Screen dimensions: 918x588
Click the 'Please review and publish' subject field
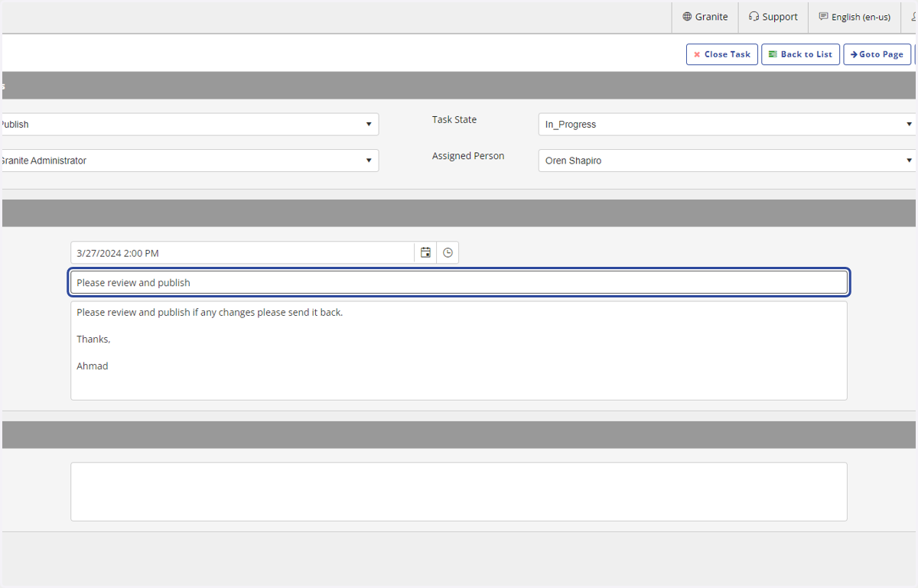[x=459, y=282]
